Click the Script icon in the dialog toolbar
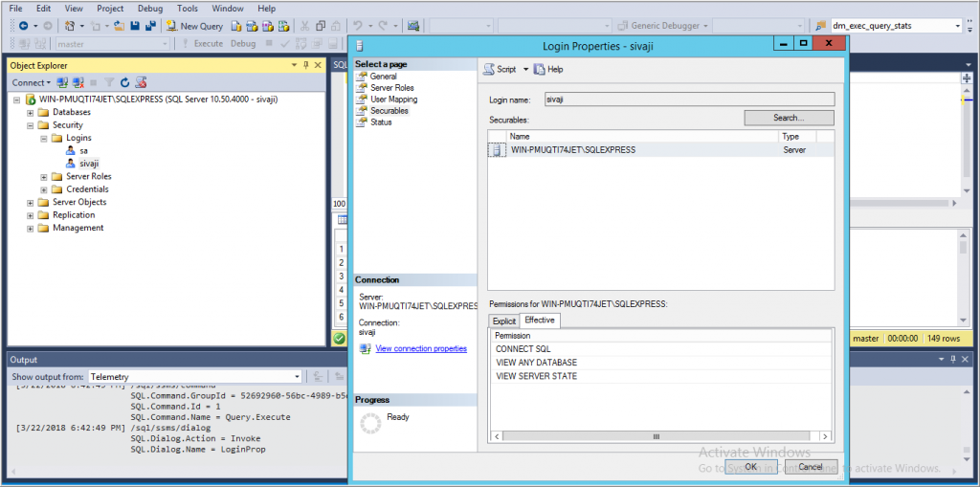Image resolution: width=980 pixels, height=487 pixels. click(489, 70)
